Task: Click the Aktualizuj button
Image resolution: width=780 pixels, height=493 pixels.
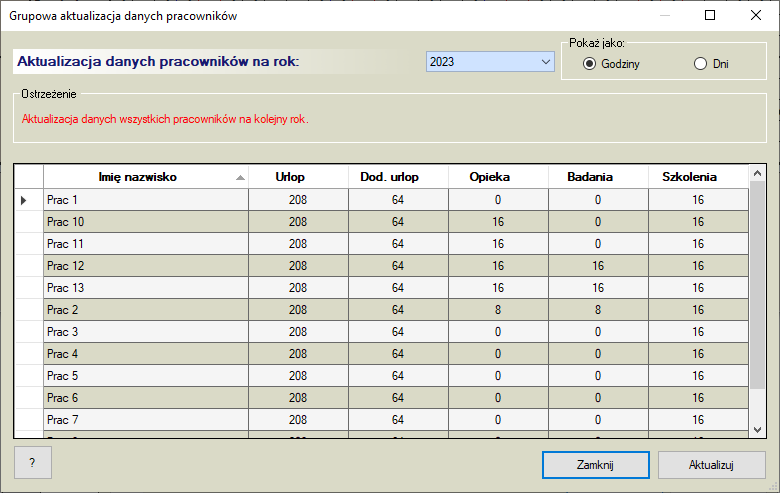Action: (x=712, y=465)
